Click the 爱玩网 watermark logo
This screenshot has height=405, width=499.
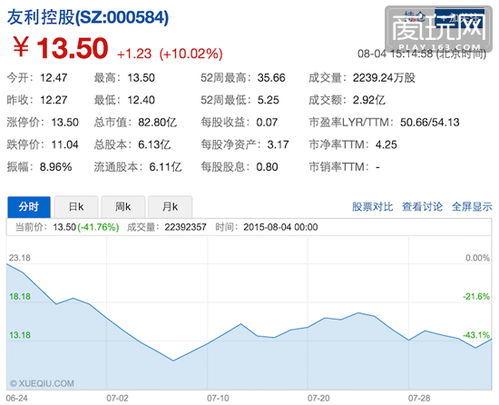tap(439, 29)
